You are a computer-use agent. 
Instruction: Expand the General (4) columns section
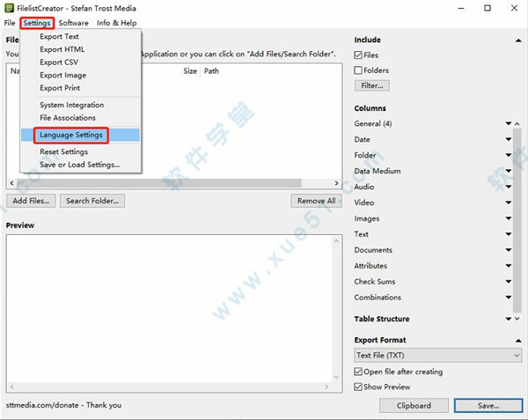[x=508, y=124]
